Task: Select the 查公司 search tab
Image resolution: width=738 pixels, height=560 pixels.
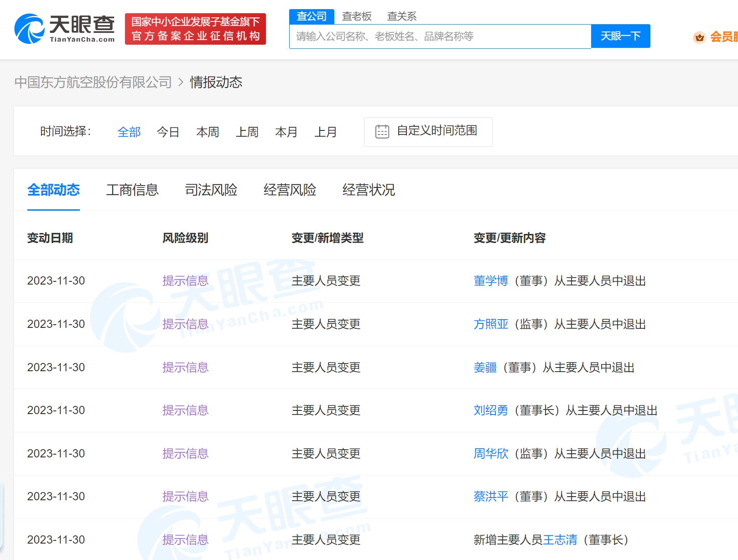Action: (x=312, y=16)
